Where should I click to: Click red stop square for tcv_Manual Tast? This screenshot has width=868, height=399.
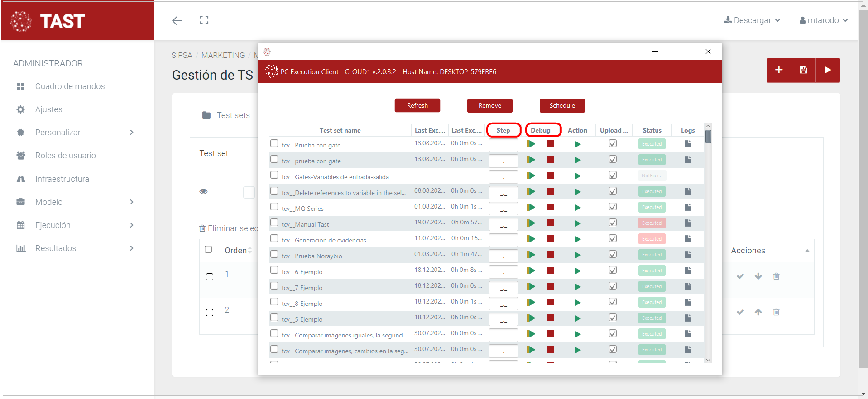tap(551, 223)
